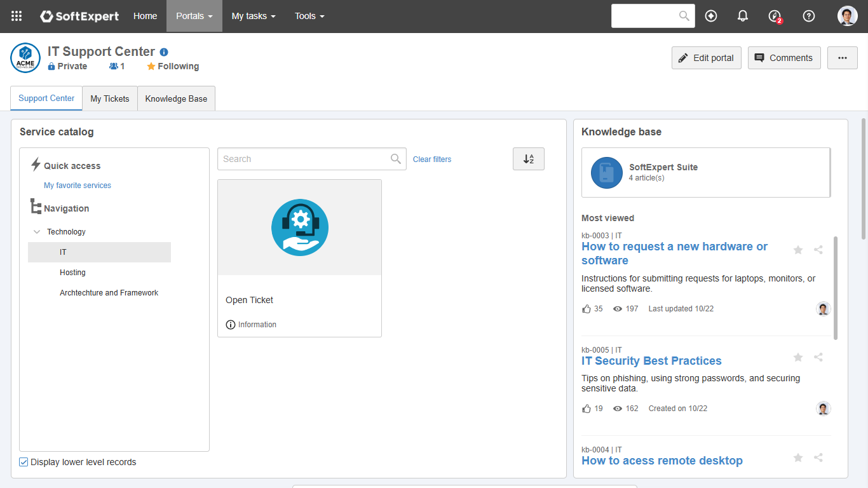This screenshot has width=868, height=488.
Task: Click the sort A-Z button
Action: (529, 159)
